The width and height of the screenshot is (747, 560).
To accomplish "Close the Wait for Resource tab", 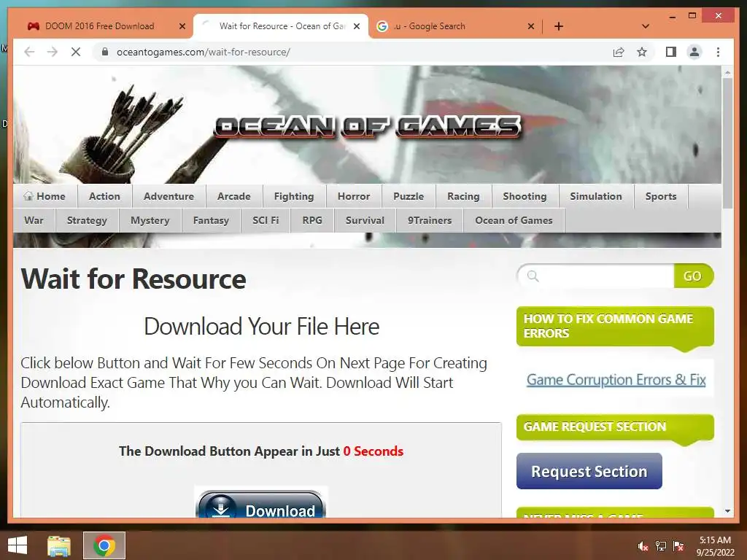I will [356, 26].
